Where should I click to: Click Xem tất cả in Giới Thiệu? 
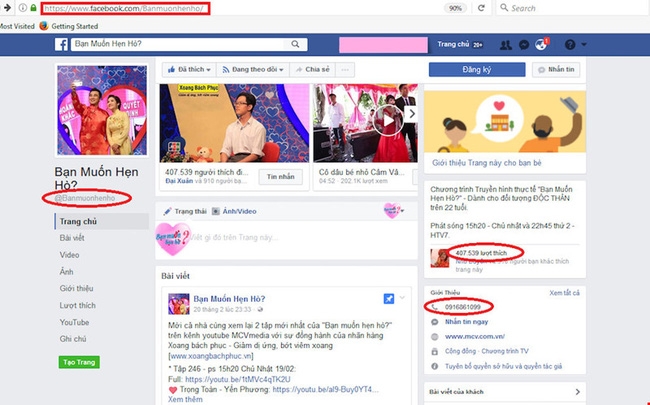coord(565,293)
